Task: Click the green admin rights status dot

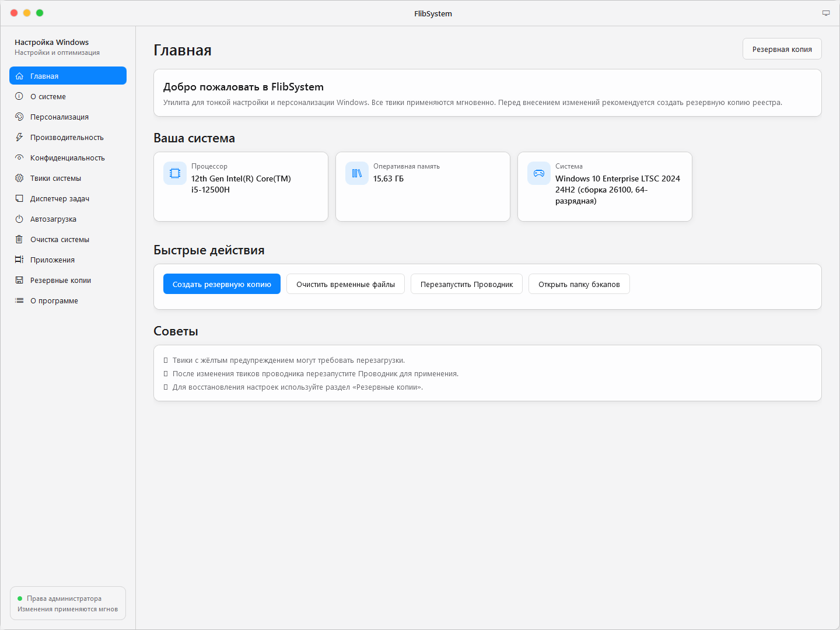Action: 20,598
